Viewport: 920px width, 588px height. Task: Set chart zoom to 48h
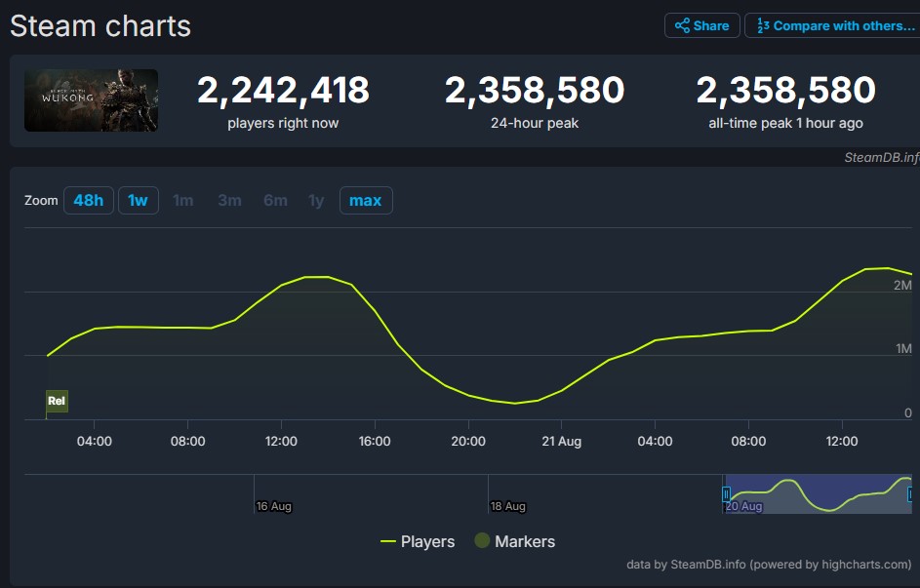click(x=88, y=200)
